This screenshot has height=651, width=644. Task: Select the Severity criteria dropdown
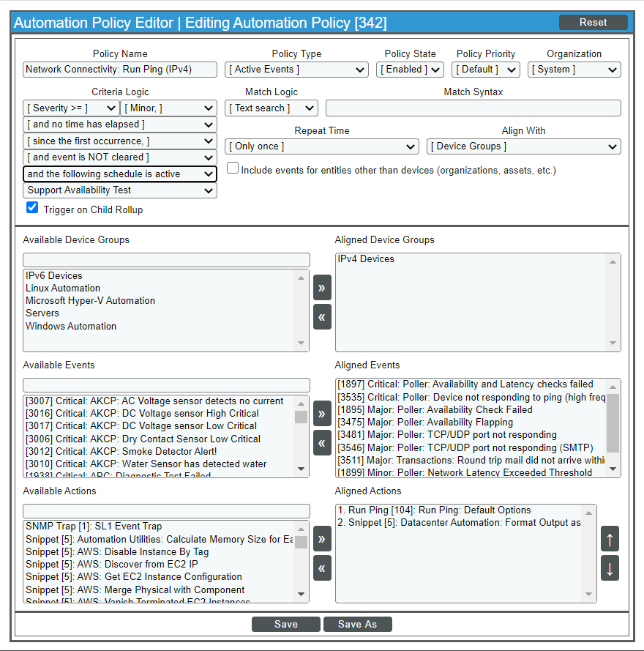click(70, 107)
